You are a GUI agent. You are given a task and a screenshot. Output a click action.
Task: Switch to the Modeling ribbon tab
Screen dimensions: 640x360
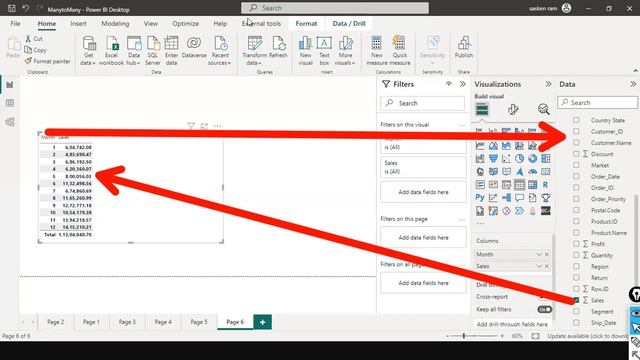(115, 24)
